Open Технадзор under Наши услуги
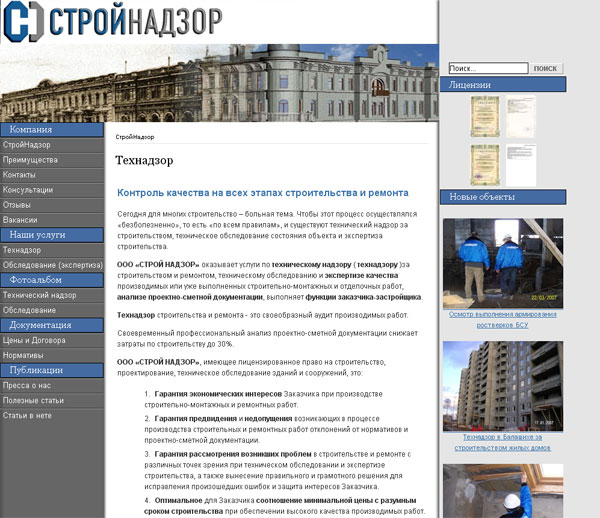 coord(22,250)
